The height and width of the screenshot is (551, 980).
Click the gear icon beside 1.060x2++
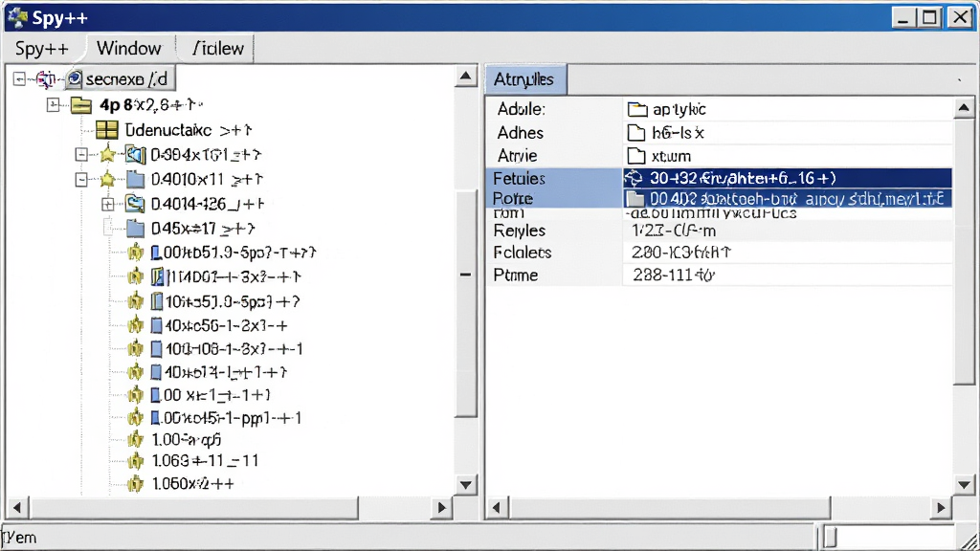[135, 483]
